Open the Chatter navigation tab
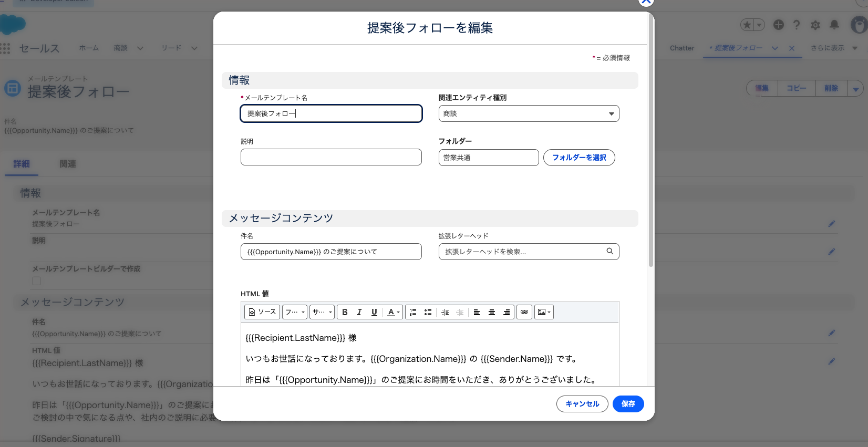Screen dimensions: 868x447 pyautogui.click(x=682, y=48)
